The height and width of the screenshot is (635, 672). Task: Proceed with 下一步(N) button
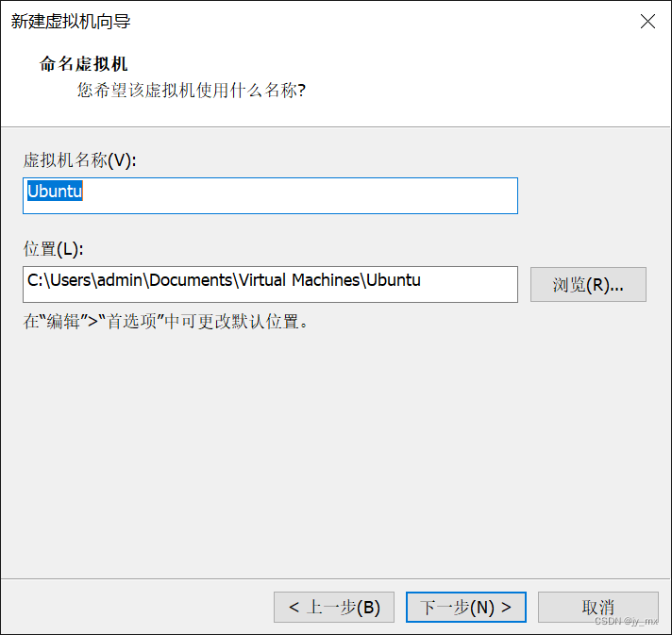tap(466, 607)
